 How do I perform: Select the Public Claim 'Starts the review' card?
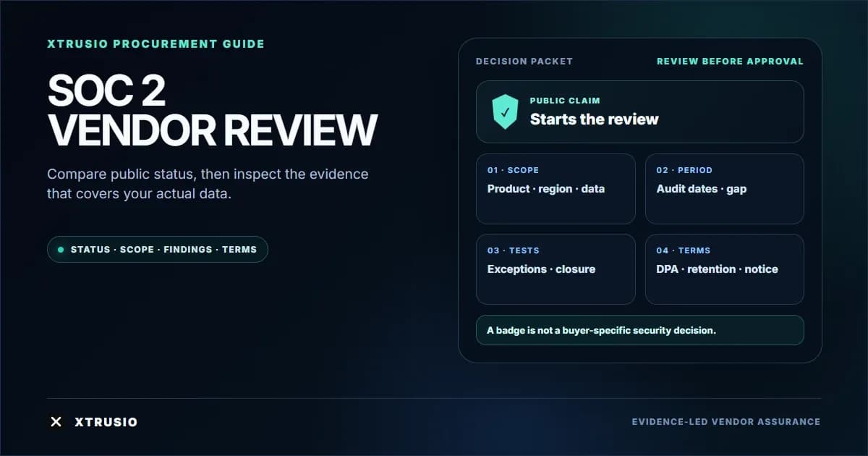coord(640,112)
